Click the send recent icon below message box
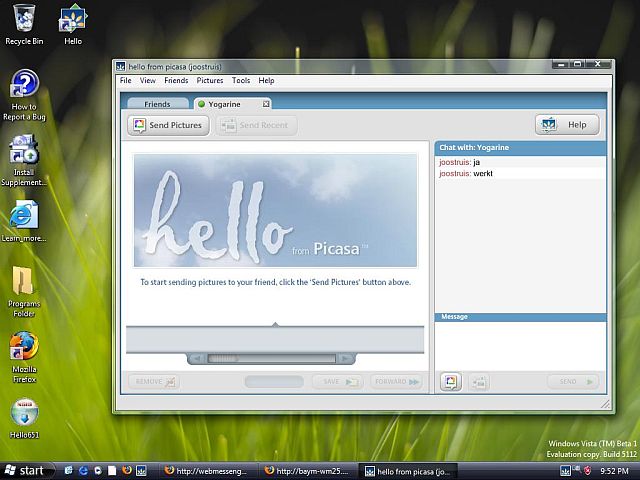The height and width of the screenshot is (480, 640). pyautogui.click(x=478, y=382)
